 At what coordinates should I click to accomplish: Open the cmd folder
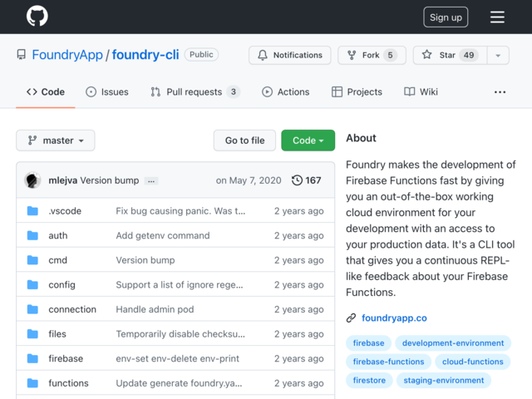point(57,260)
